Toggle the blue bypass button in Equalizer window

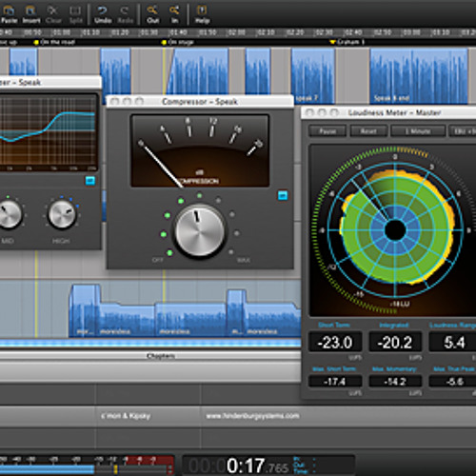click(x=90, y=181)
